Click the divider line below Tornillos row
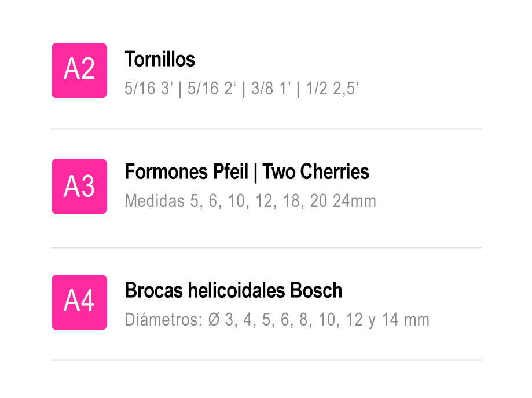 pyautogui.click(x=266, y=129)
